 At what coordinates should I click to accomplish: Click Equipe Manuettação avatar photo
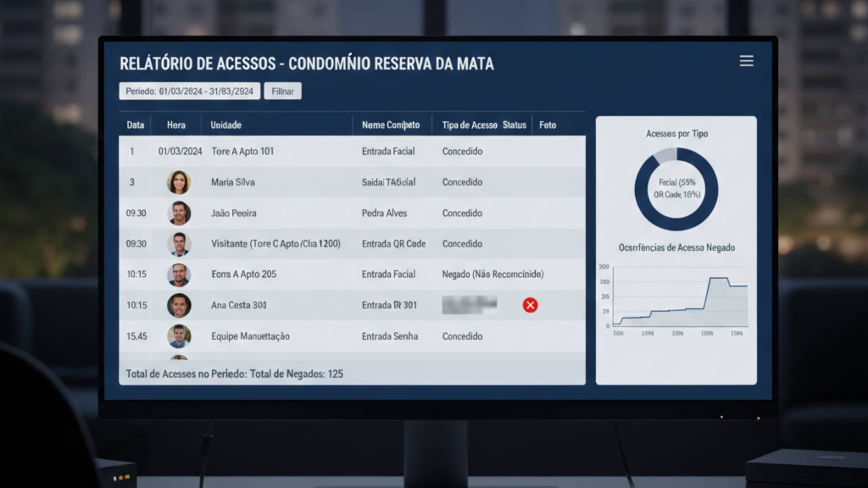(179, 336)
